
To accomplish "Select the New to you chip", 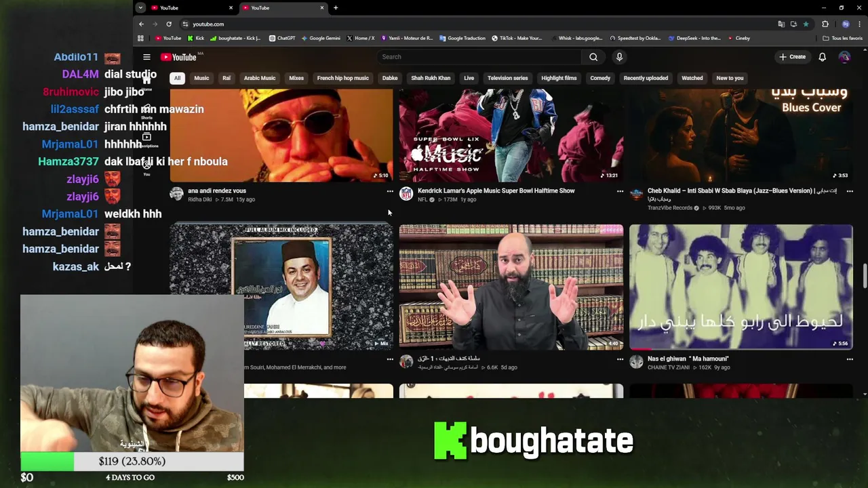I will tap(730, 78).
